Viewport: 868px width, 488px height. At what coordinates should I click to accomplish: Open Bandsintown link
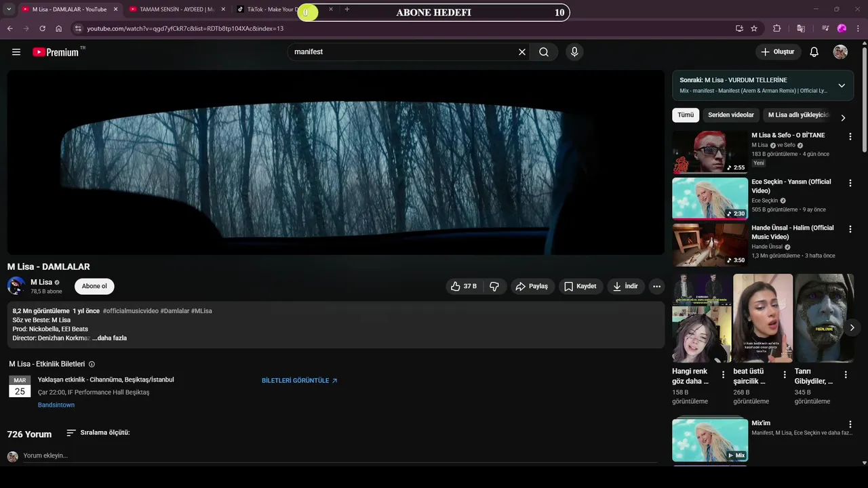56,405
